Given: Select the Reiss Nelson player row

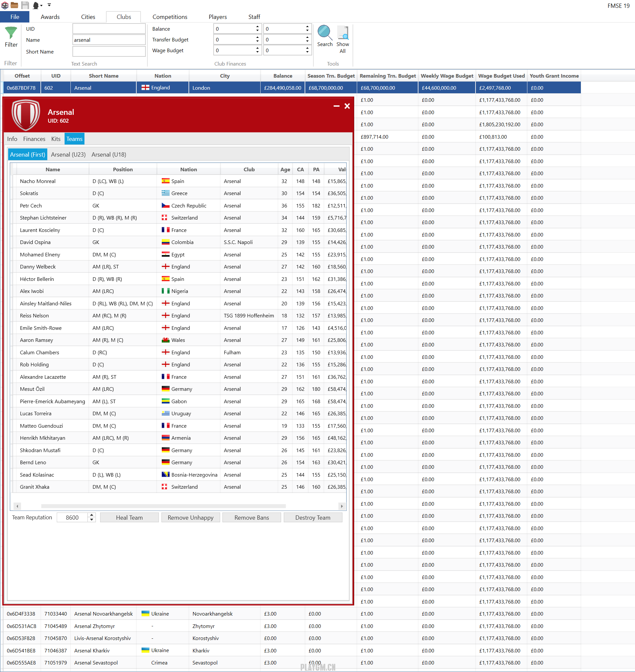Looking at the screenshot, I should 179,315.
